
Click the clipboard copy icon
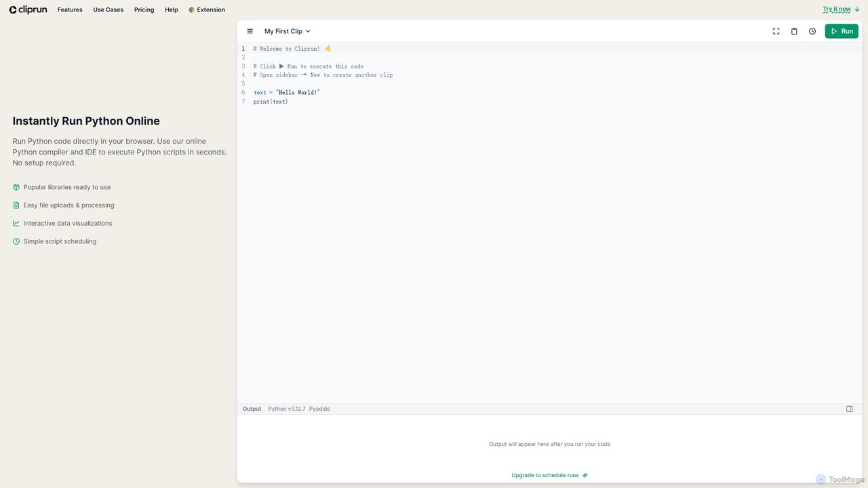794,31
